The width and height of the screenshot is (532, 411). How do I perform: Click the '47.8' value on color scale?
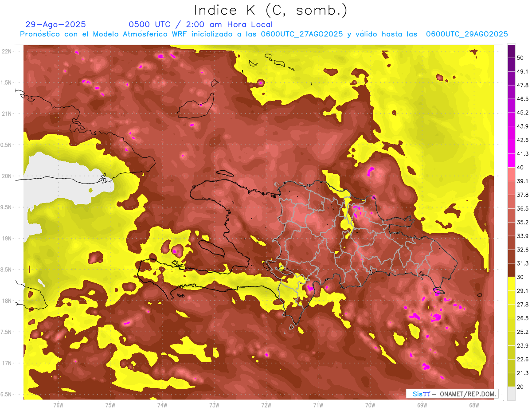tap(522, 85)
